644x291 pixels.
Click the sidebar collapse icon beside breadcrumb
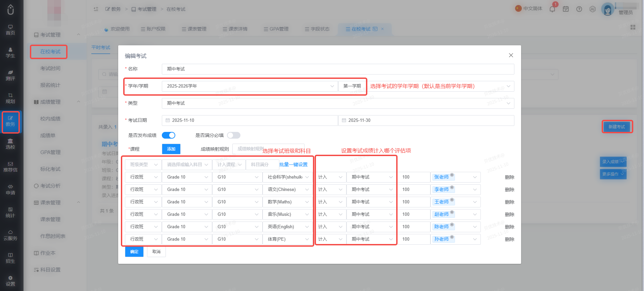point(96,9)
